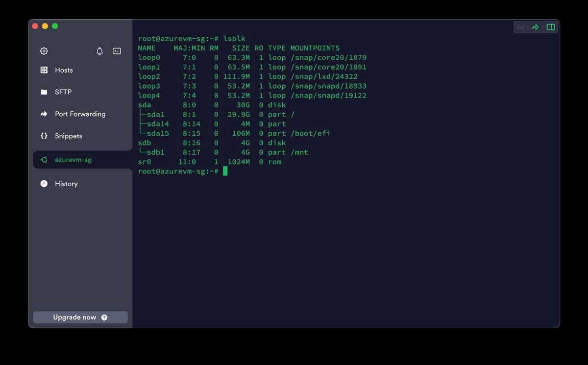This screenshot has width=588, height=365.
Task: Click the 'loop0' device name
Action: 149,57
